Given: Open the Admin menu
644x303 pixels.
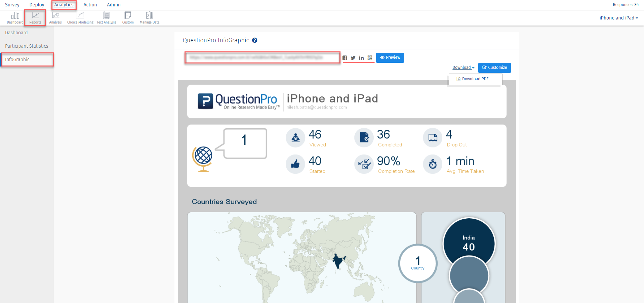Looking at the screenshot, I should click(114, 5).
